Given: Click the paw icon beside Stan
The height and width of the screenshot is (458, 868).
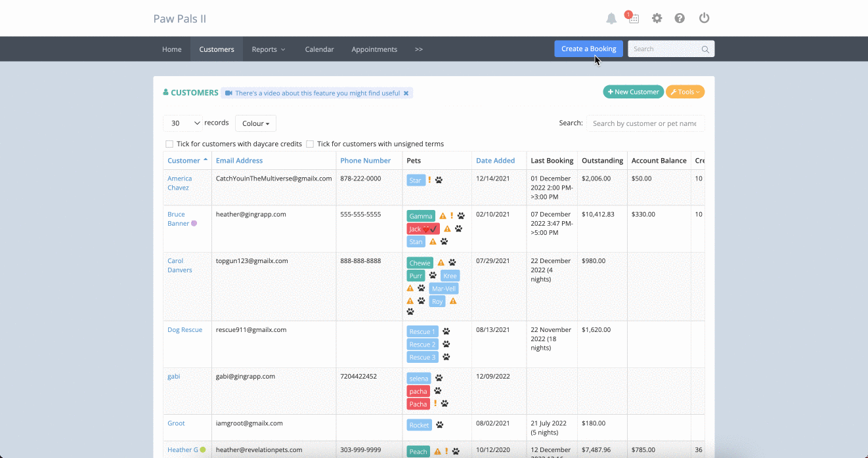Looking at the screenshot, I should click(444, 241).
